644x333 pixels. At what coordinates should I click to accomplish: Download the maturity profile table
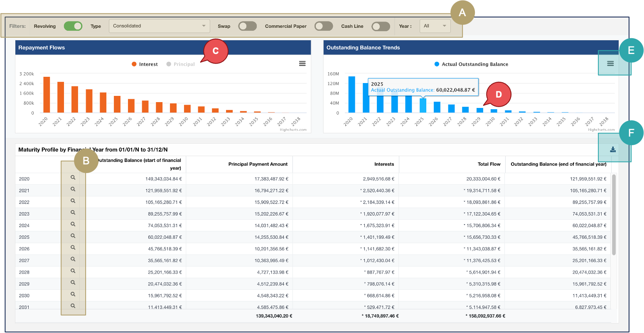click(613, 150)
